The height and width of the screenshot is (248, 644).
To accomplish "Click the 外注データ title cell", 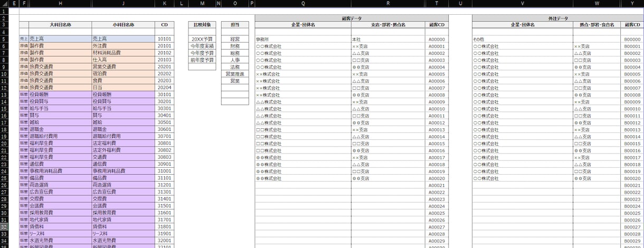I will (558, 18).
